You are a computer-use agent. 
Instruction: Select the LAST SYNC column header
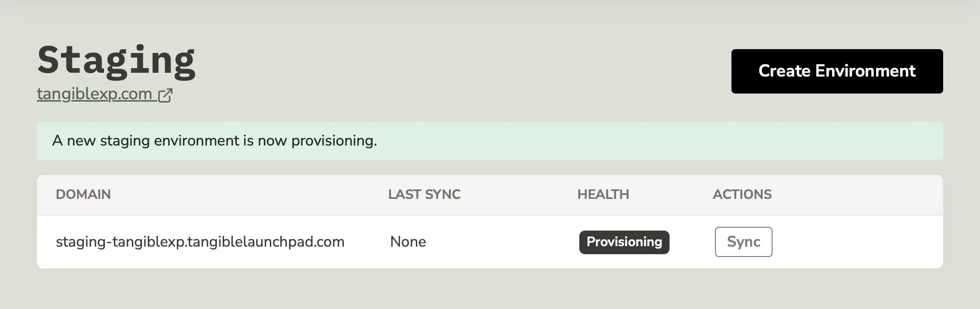click(424, 194)
